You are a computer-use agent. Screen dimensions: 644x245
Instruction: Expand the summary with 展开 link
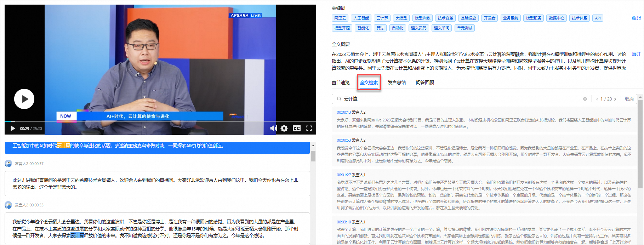(636, 54)
